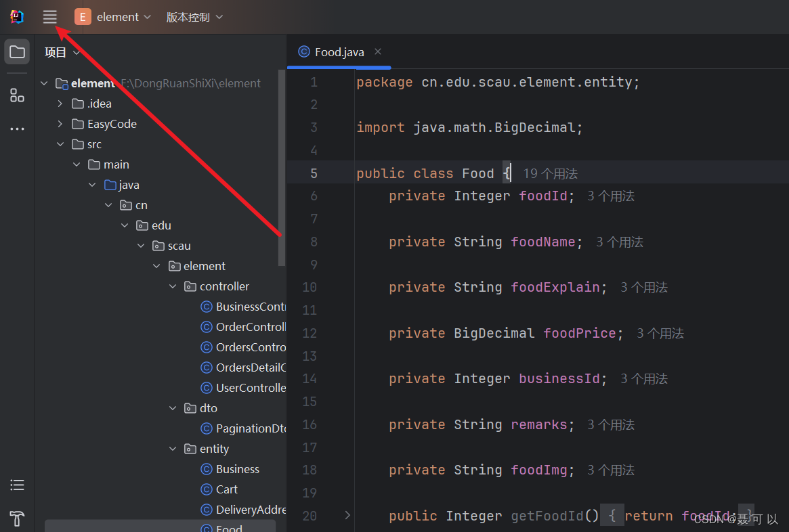Show more tool windows ellipsis icon
The height and width of the screenshot is (532, 789).
[17, 129]
